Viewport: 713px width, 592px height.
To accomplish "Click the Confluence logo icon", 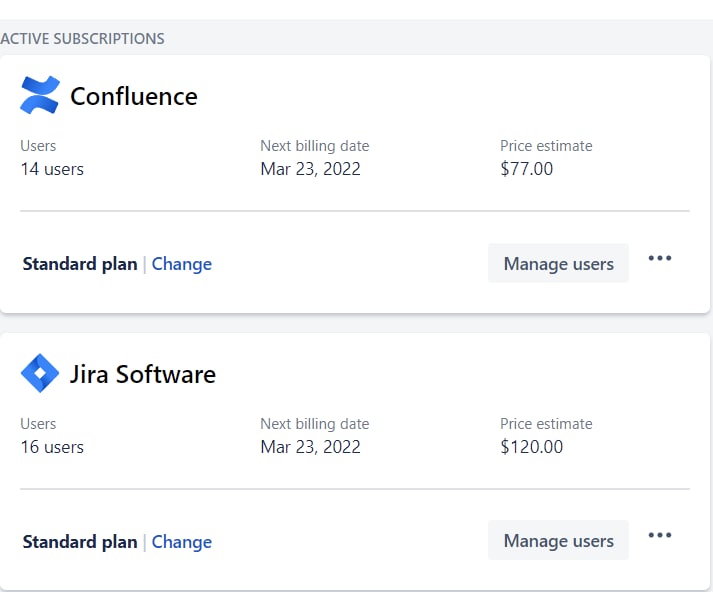I will pyautogui.click(x=40, y=95).
